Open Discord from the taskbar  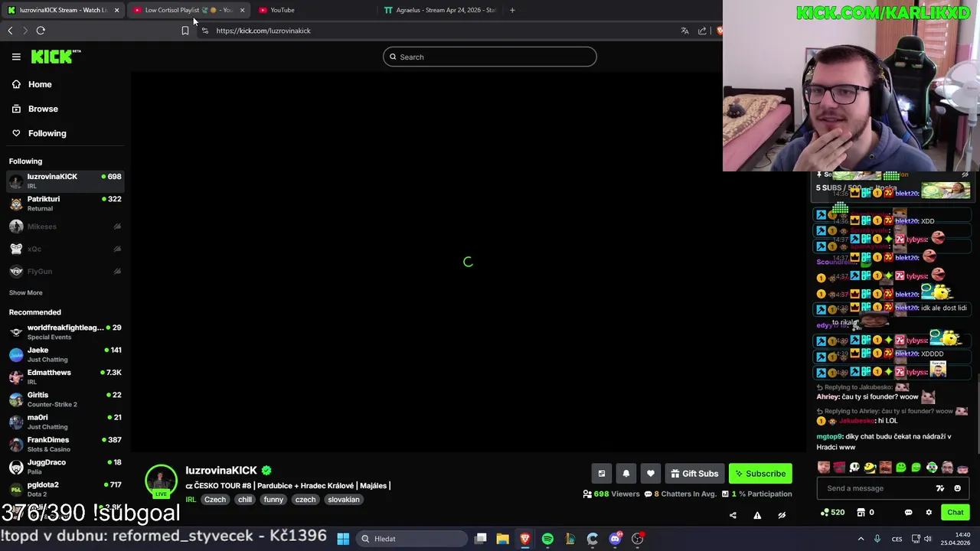615,539
